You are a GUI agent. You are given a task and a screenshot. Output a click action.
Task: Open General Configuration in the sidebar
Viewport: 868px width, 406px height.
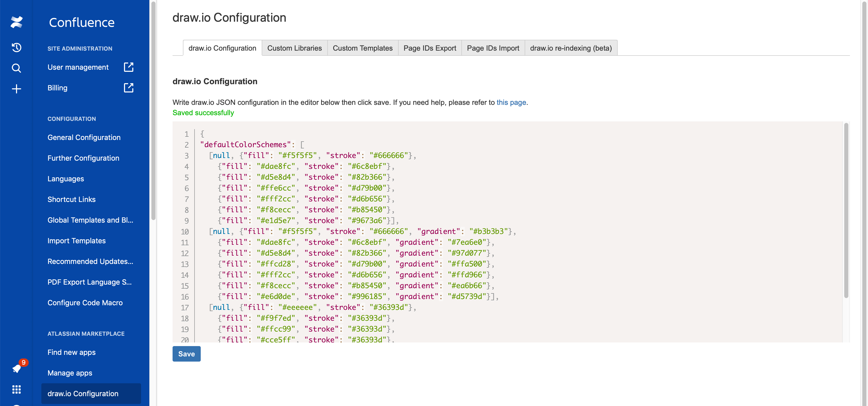[x=84, y=137]
